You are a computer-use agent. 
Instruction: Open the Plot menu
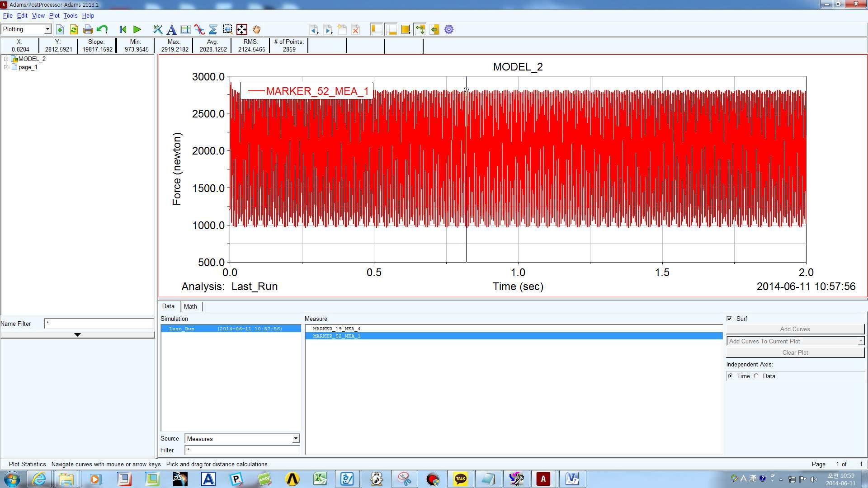coord(54,15)
